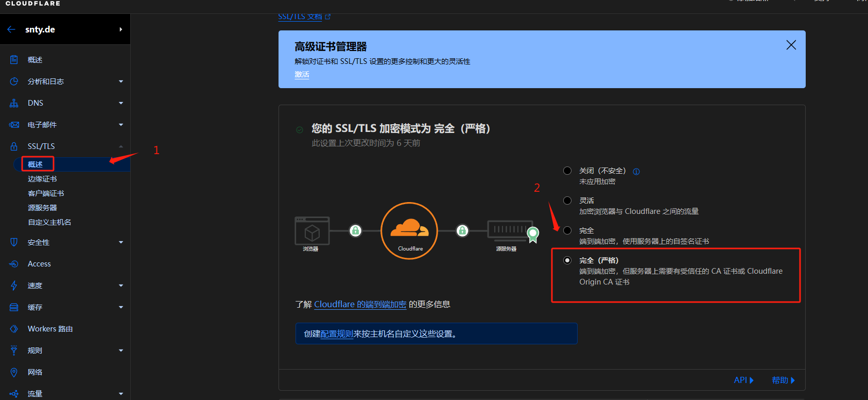
Task: Collapse the SSL/TLS menu arrow
Action: click(121, 146)
